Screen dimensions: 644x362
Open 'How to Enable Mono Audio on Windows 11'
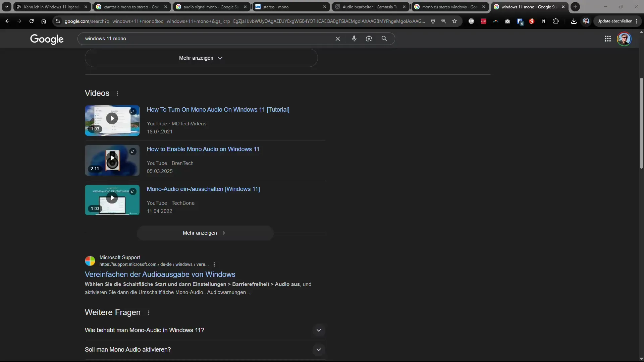pyautogui.click(x=203, y=149)
